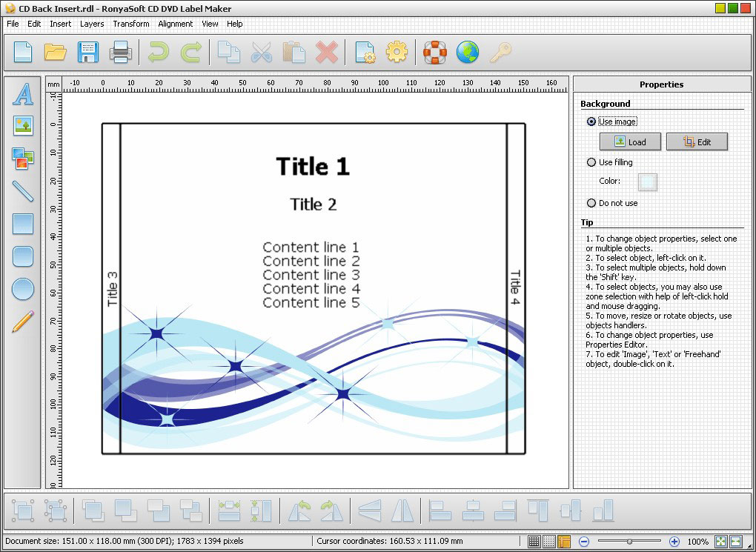Click the Save floppy disk icon
Image resolution: width=756 pixels, height=552 pixels.
coord(88,52)
